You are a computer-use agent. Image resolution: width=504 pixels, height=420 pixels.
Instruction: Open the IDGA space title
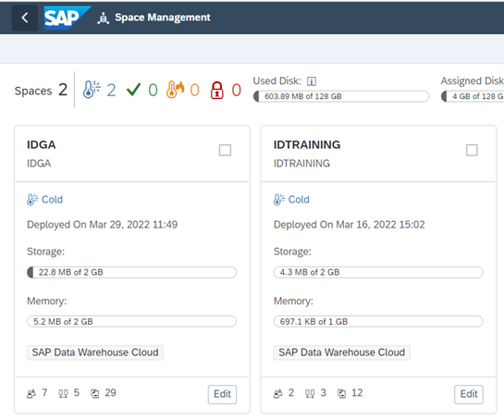pyautogui.click(x=41, y=145)
